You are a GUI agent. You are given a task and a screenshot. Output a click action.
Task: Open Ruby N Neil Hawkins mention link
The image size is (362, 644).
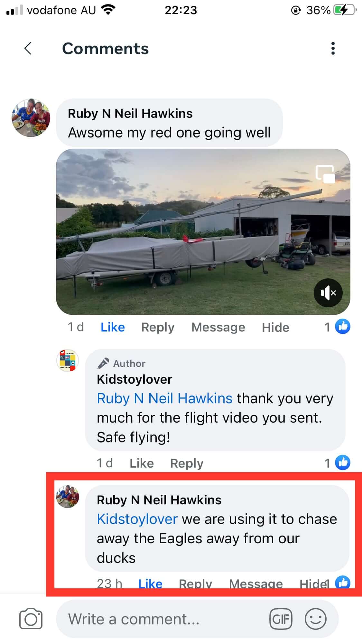click(164, 398)
